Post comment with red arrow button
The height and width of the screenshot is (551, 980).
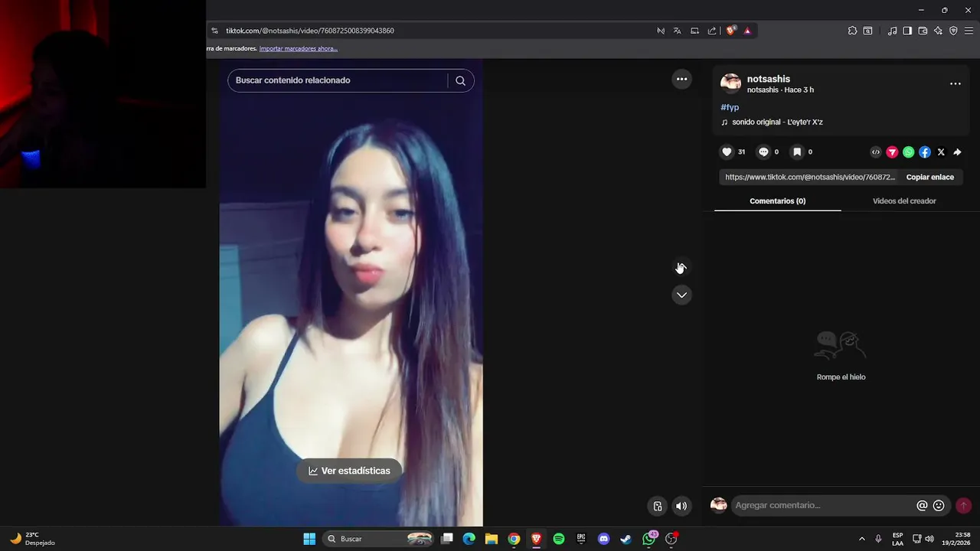coord(963,506)
